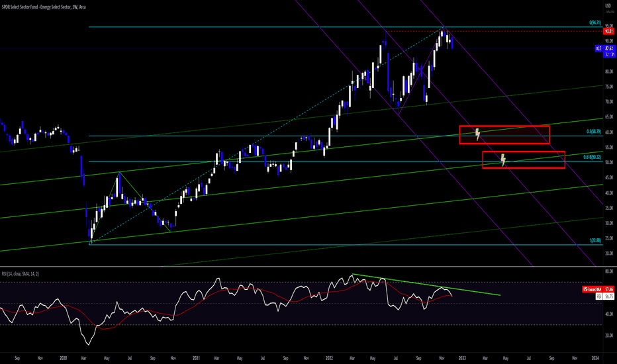Click the 56.75 RSI value tag
This screenshot has height=364, width=617.
click(609, 296)
